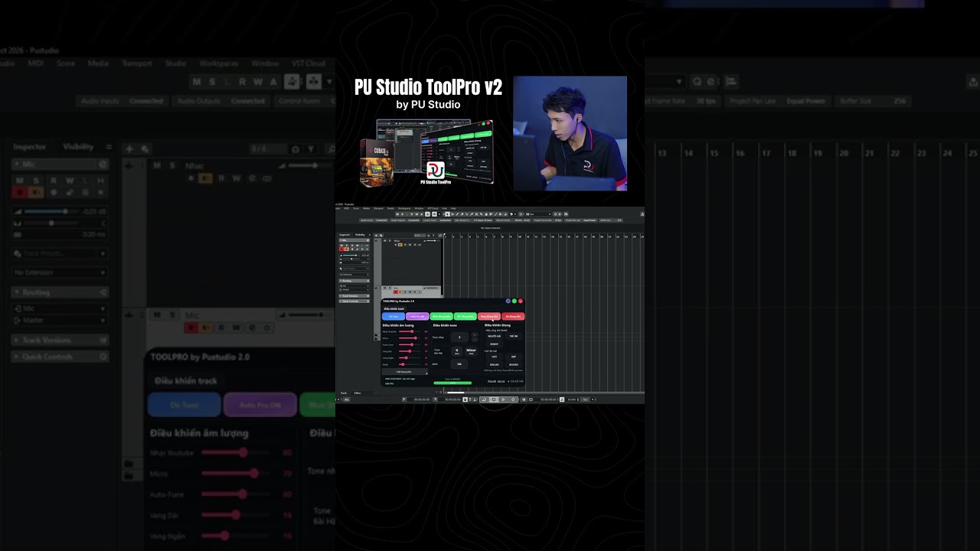Toggle the transport cycle loop button
This screenshot has height=551, width=980.
pyautogui.click(x=485, y=399)
